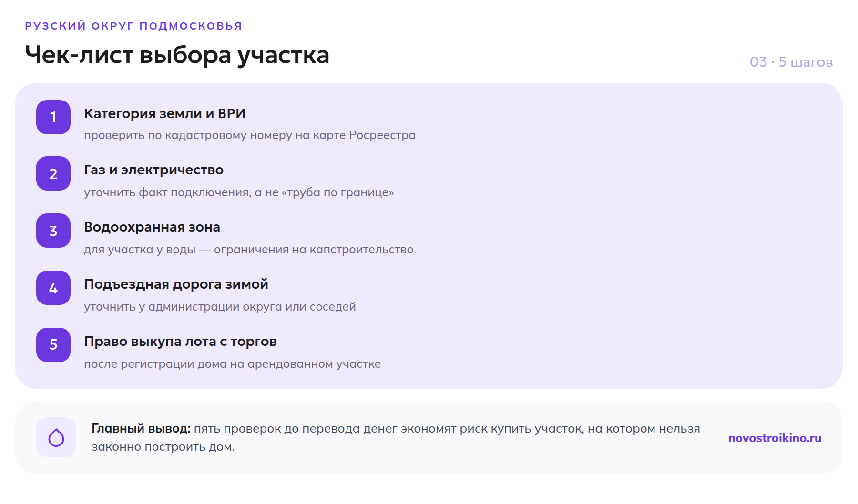Click the bold "Главный вывод:" label

[141, 429]
